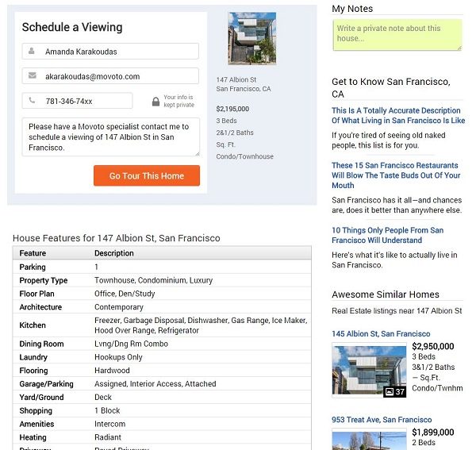Click the Contemporary architecture value
This screenshot has width=476, height=450.
(119, 307)
